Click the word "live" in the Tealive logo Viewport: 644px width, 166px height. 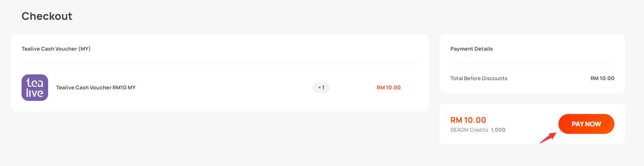35,92
